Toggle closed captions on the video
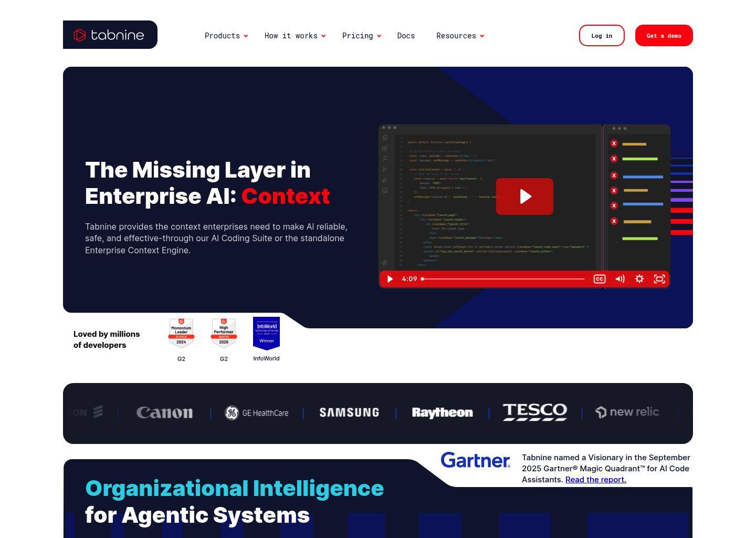This screenshot has width=756, height=538. 599,279
